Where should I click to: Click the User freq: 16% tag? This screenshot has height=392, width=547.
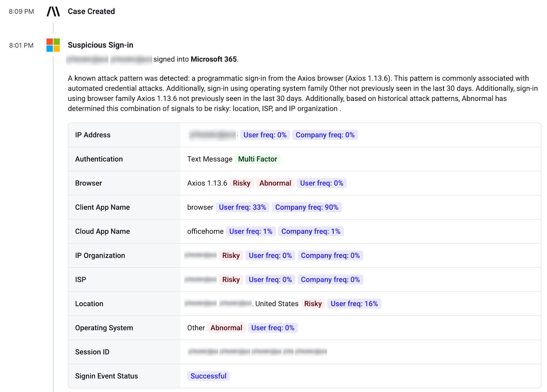(x=354, y=304)
